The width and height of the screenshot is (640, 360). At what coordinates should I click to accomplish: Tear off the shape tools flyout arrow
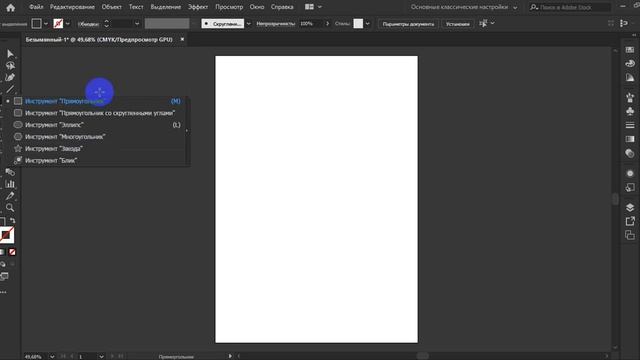click(x=188, y=131)
